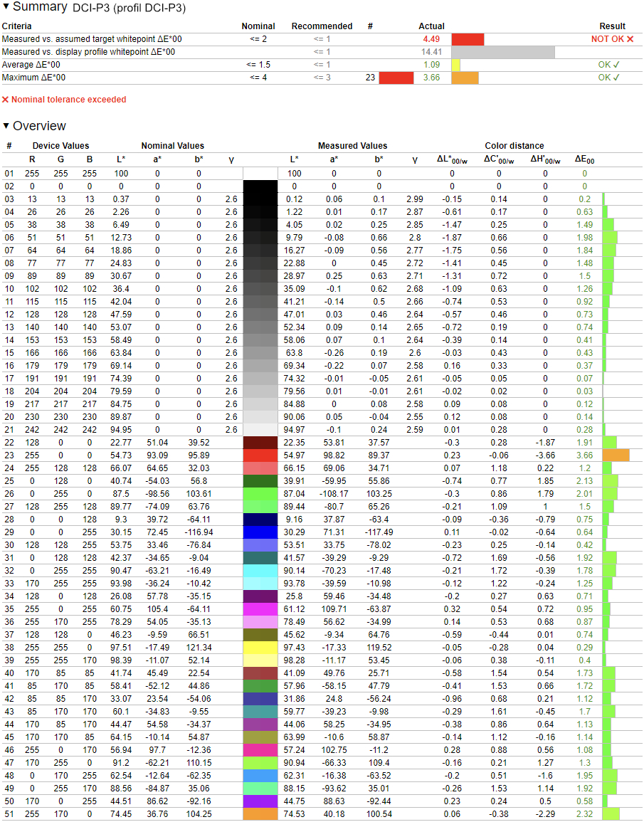Click the Average ΔE*00 criteria label
Image resolution: width=644 pixels, height=822 pixels.
pos(31,65)
